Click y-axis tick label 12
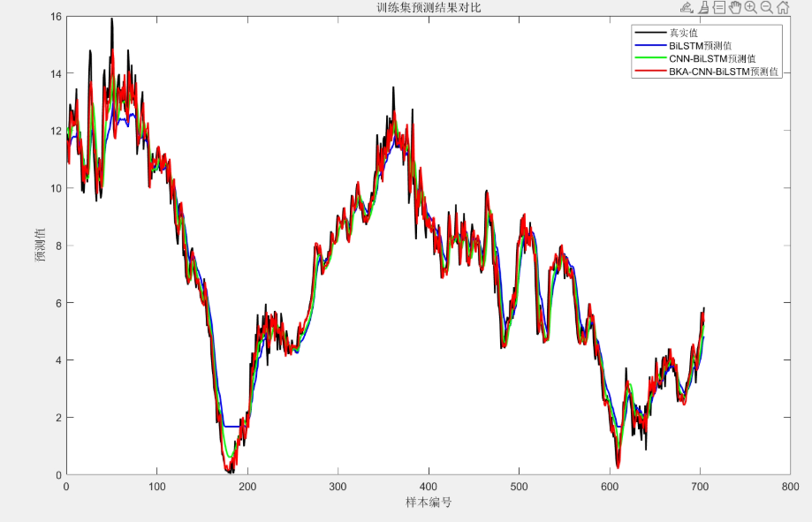The height and width of the screenshot is (522, 812). click(x=56, y=131)
